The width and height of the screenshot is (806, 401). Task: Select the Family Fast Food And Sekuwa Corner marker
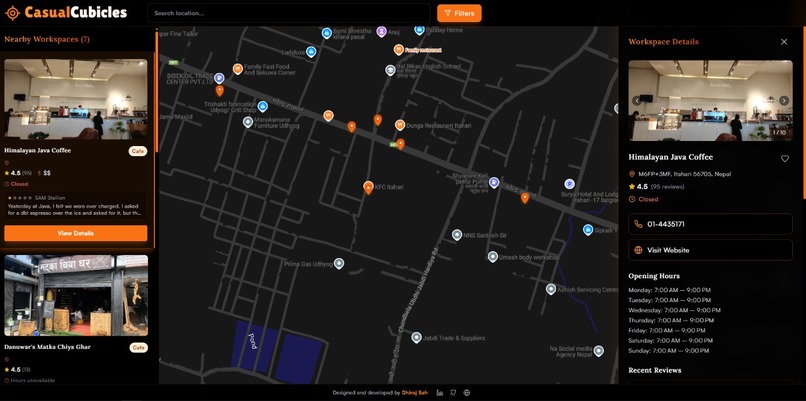(x=237, y=69)
